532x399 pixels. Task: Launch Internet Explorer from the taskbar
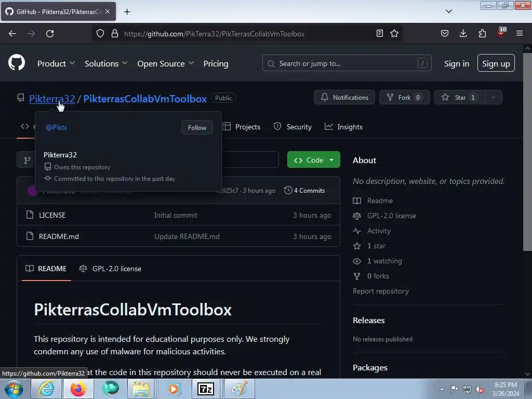click(46, 389)
